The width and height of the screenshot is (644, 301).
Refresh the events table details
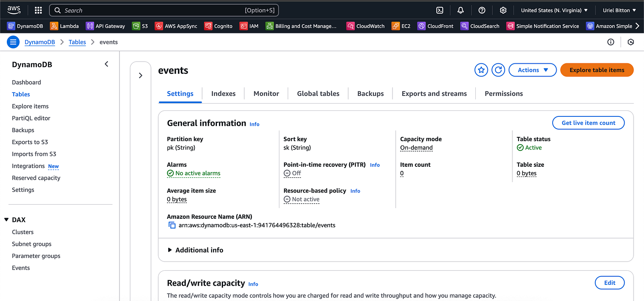click(498, 70)
